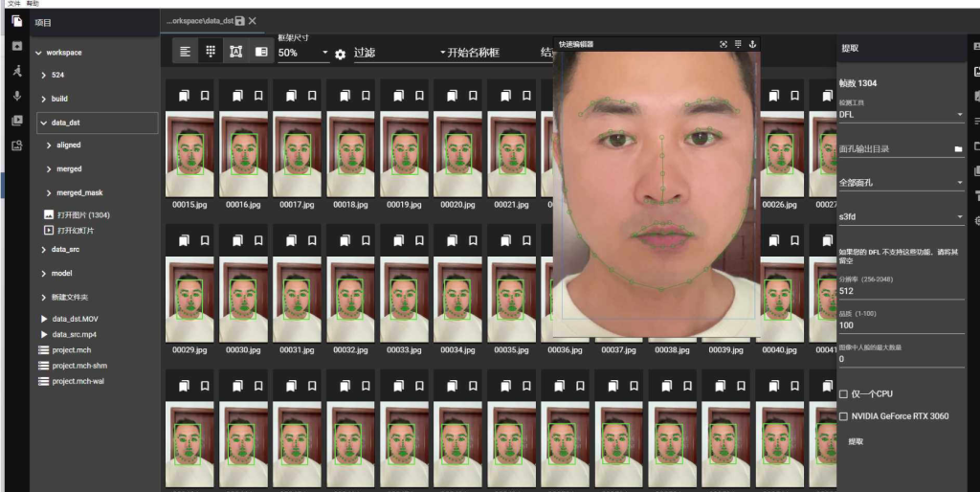980x492 pixels.
Task: Click the face-focus icon in quick editor header
Action: click(x=724, y=44)
